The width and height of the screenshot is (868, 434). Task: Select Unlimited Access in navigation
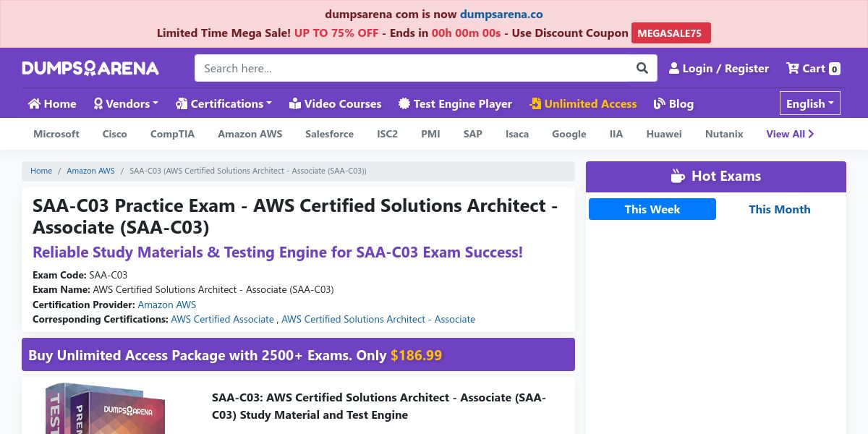pyautogui.click(x=583, y=103)
